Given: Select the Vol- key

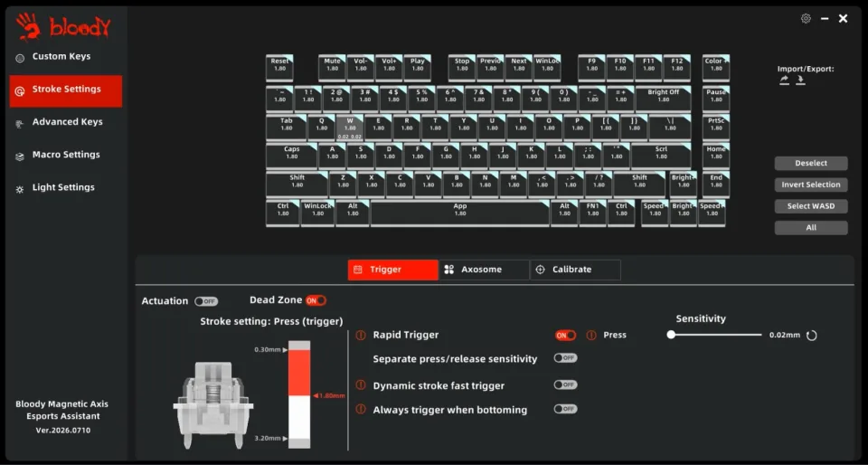Looking at the screenshot, I should 361,68.
